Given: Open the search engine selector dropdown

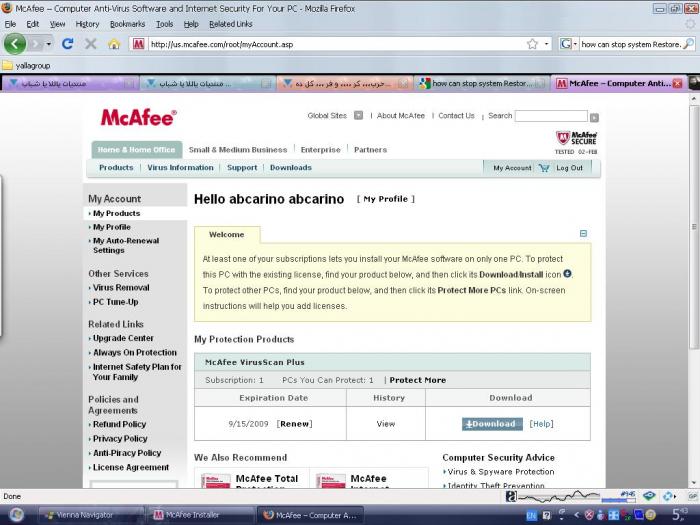Looking at the screenshot, I should 568,44.
